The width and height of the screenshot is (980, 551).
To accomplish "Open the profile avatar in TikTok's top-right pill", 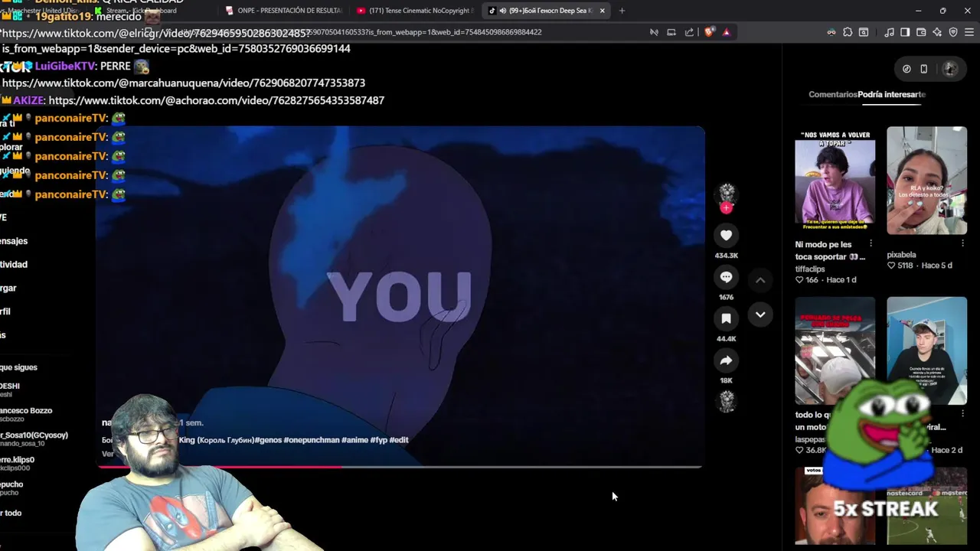I will pos(949,69).
